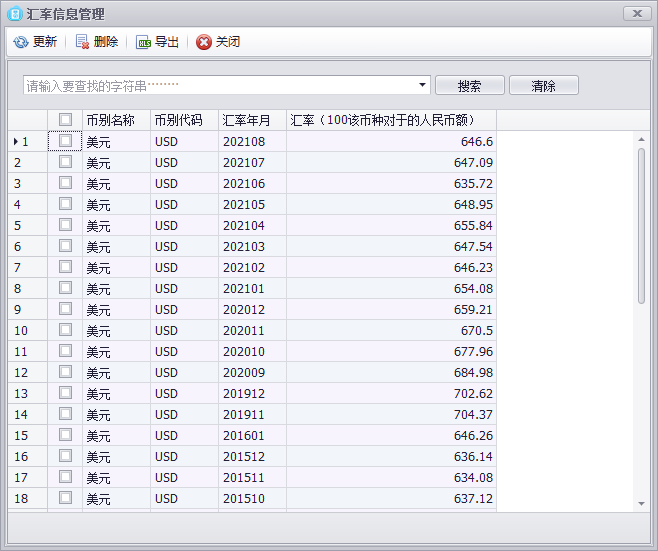
Task: Open the search string dropdown arrow
Action: point(422,86)
